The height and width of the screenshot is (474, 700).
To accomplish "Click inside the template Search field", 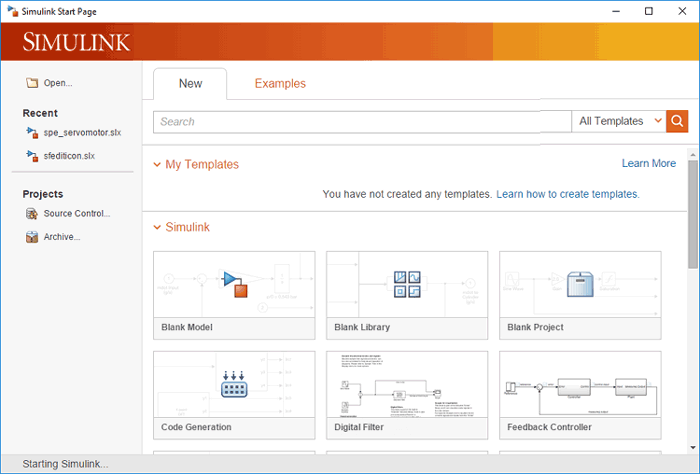I will [x=362, y=122].
